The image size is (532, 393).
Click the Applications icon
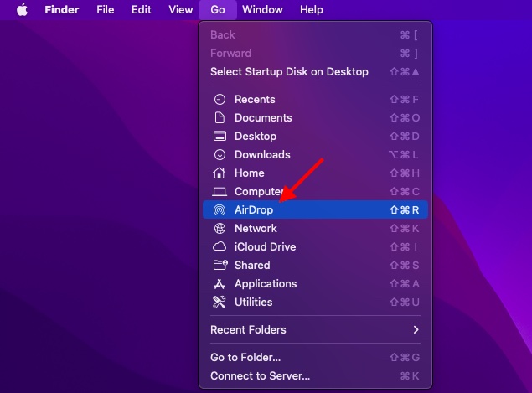(x=220, y=284)
